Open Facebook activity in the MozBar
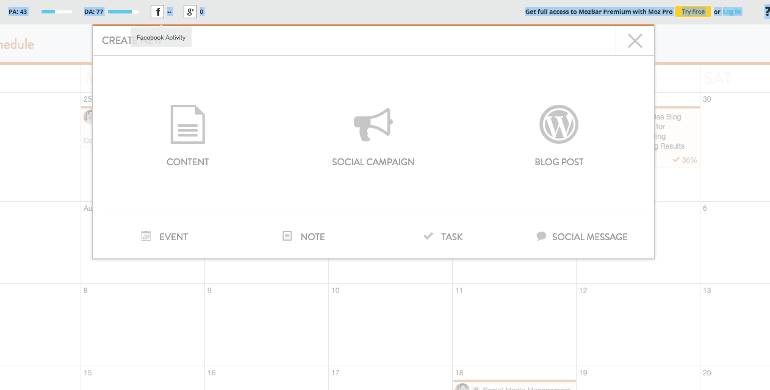This screenshot has height=390, width=770. tap(158, 12)
